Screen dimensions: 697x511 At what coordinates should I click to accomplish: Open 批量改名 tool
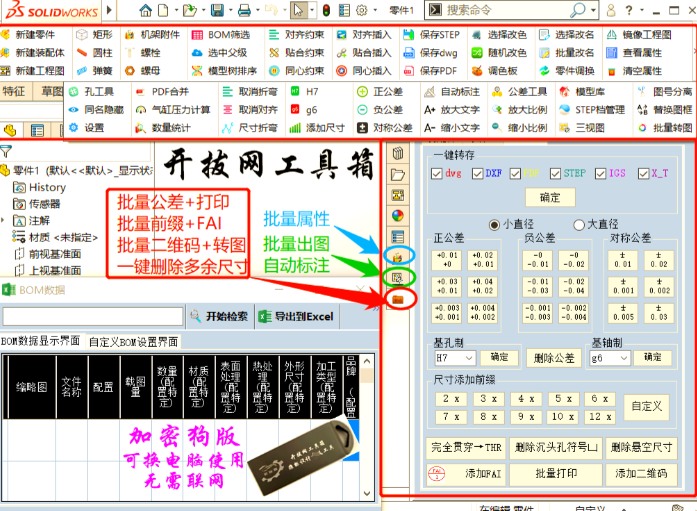[566, 53]
